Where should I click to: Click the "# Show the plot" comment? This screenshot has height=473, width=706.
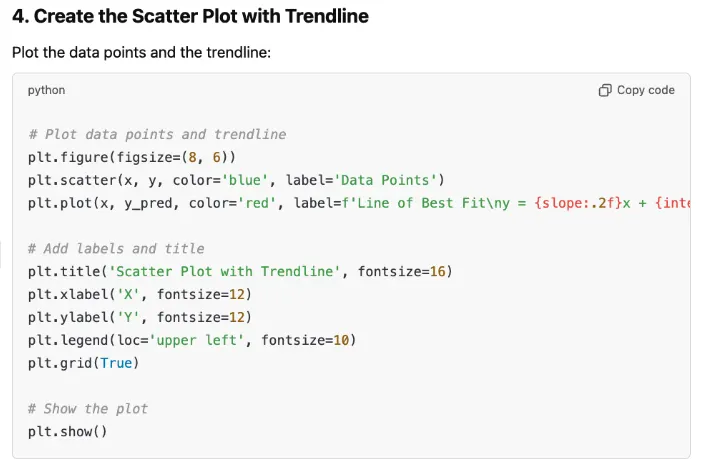(88, 408)
